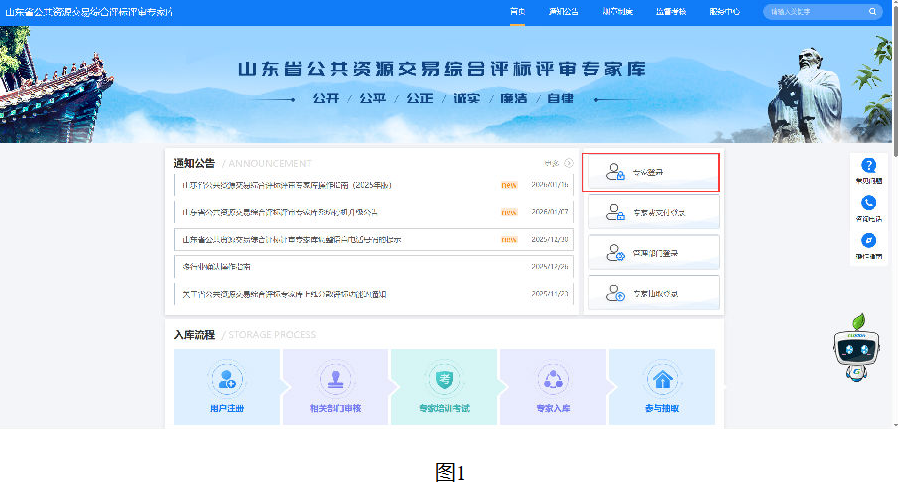Click the phone icon in right sidebar
Image resolution: width=905 pixels, height=493 pixels.
[x=868, y=203]
